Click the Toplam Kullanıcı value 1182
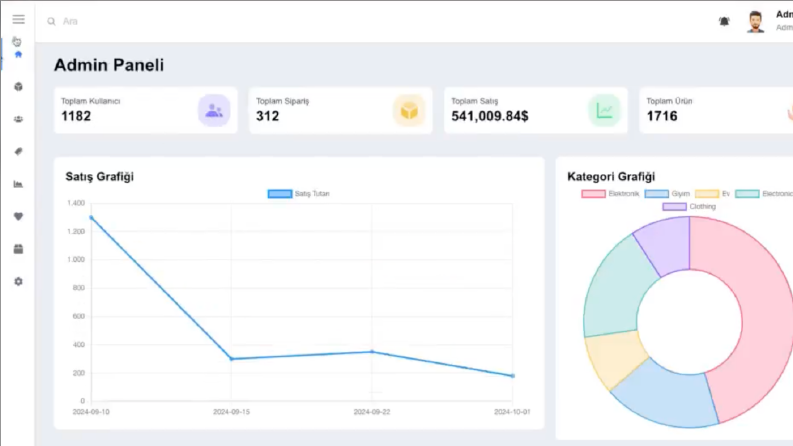793x446 pixels. [76, 116]
